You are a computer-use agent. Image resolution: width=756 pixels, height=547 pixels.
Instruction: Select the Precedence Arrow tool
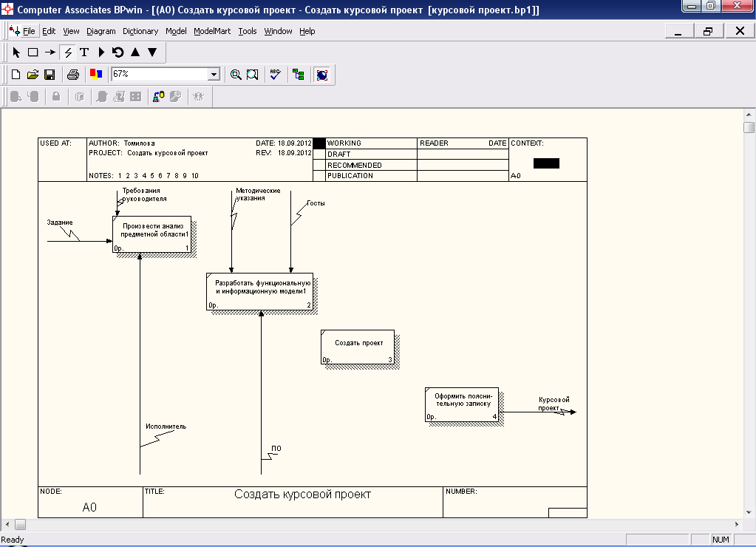[x=50, y=52]
